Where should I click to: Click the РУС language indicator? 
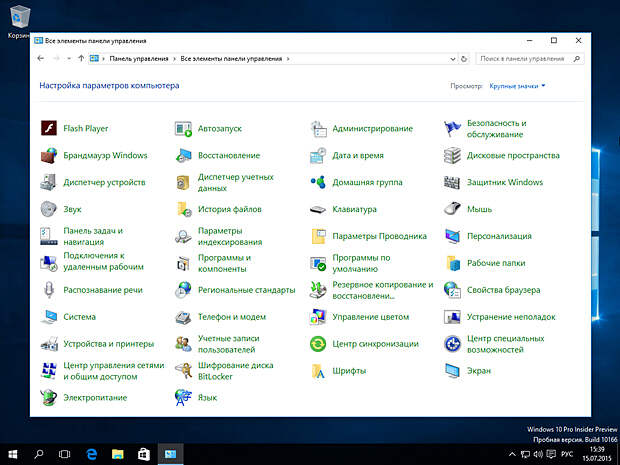567,454
